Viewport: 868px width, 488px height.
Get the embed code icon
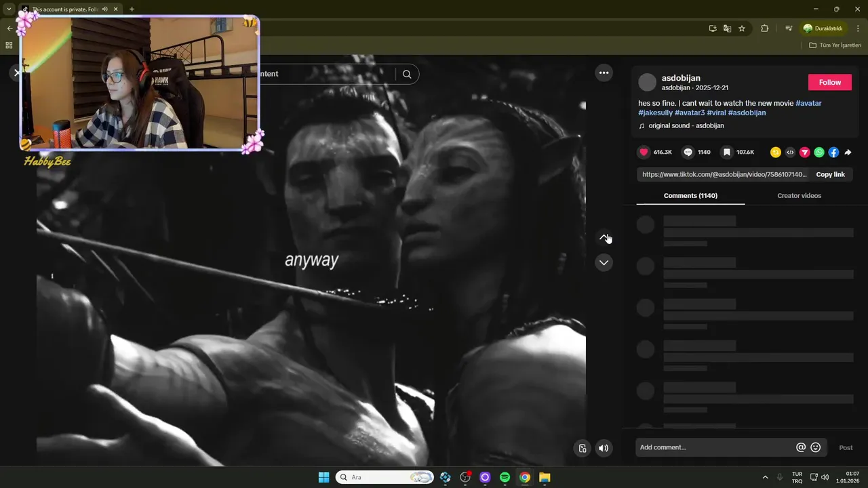(790, 152)
